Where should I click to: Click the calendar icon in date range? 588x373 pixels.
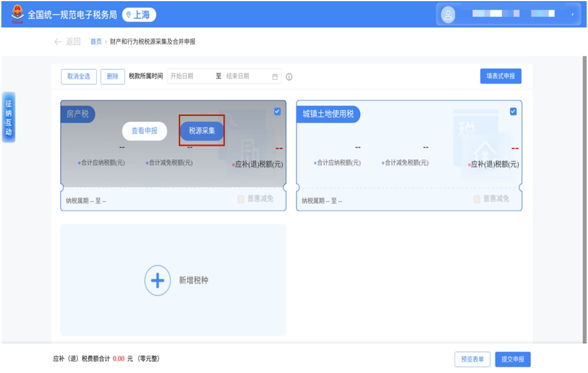click(x=275, y=77)
